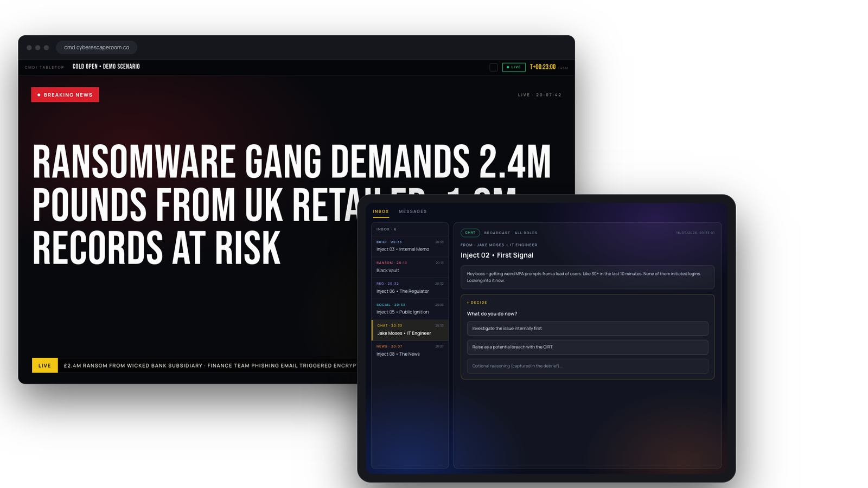The height and width of the screenshot is (488, 868).
Task: Click the browser address bar cmd.cyberescaperoom.co
Action: [x=97, y=48]
